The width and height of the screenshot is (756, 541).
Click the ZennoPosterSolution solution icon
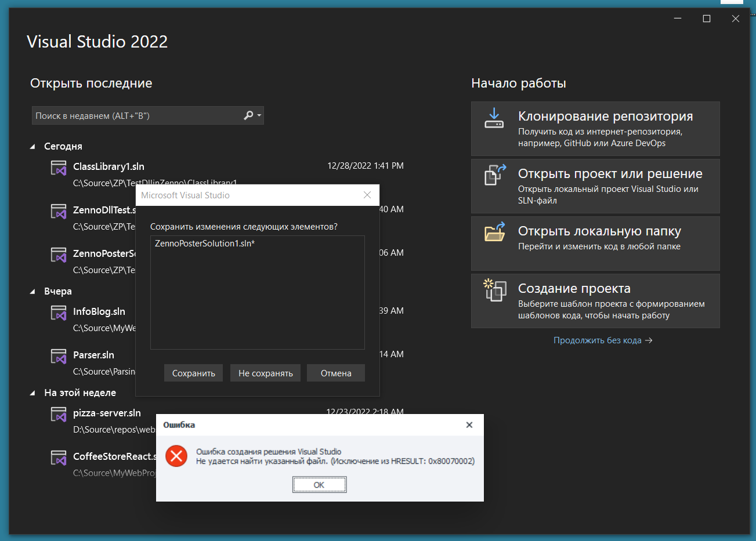point(59,255)
